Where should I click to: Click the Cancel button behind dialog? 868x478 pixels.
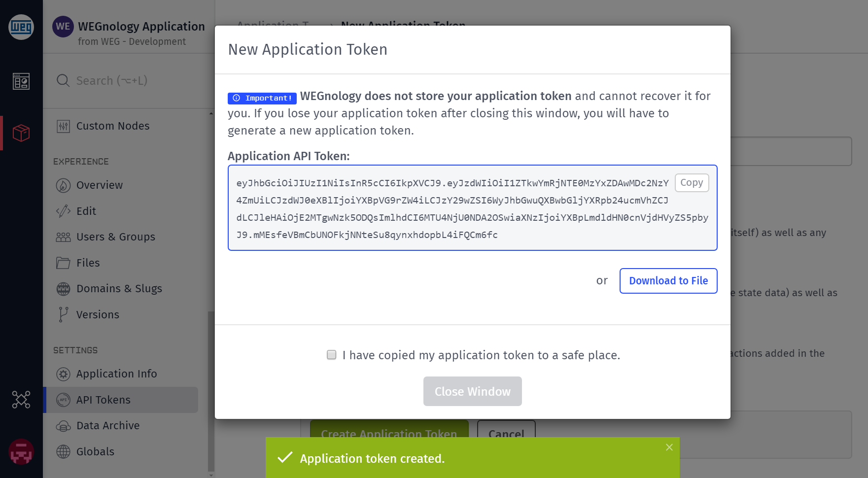(x=506, y=429)
